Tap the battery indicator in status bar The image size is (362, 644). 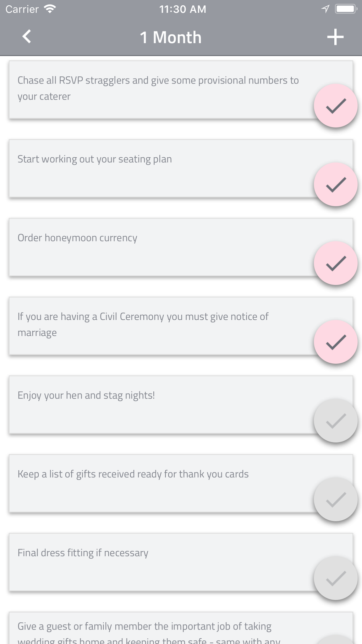[x=345, y=9]
